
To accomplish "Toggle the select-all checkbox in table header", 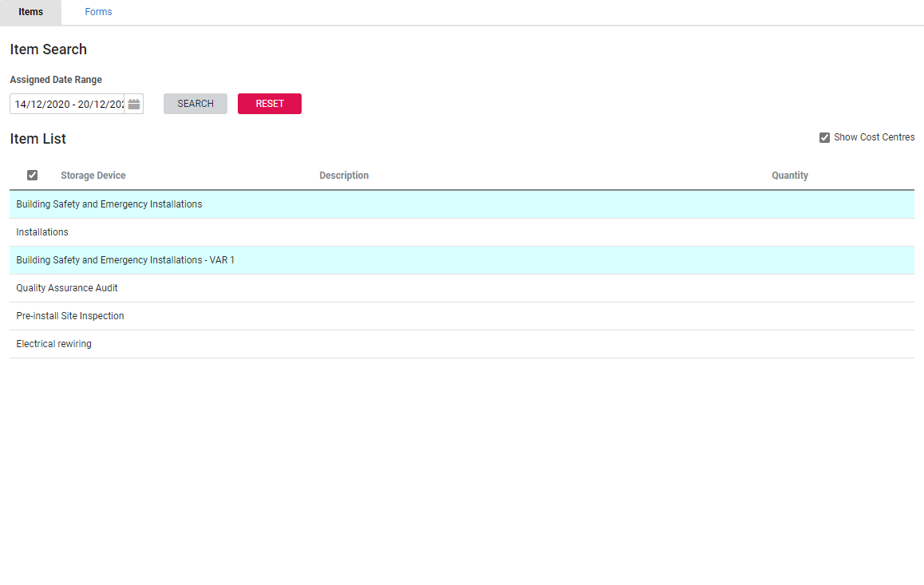I will [x=32, y=176].
